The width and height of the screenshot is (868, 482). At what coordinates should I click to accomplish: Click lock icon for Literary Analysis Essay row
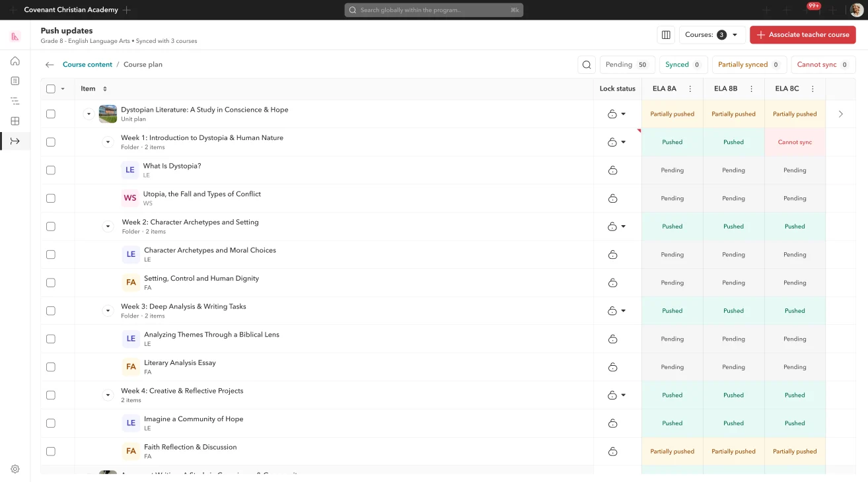coord(612,367)
